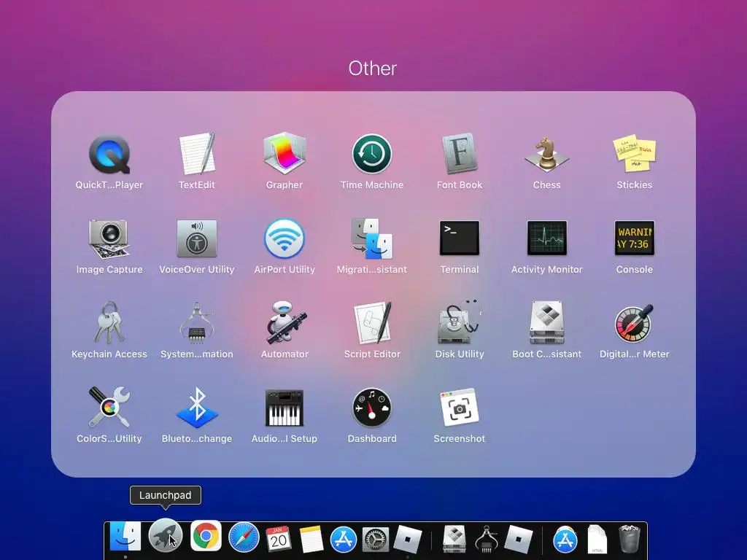Open Disk Utility
The width and height of the screenshot is (747, 560).
[x=460, y=323]
